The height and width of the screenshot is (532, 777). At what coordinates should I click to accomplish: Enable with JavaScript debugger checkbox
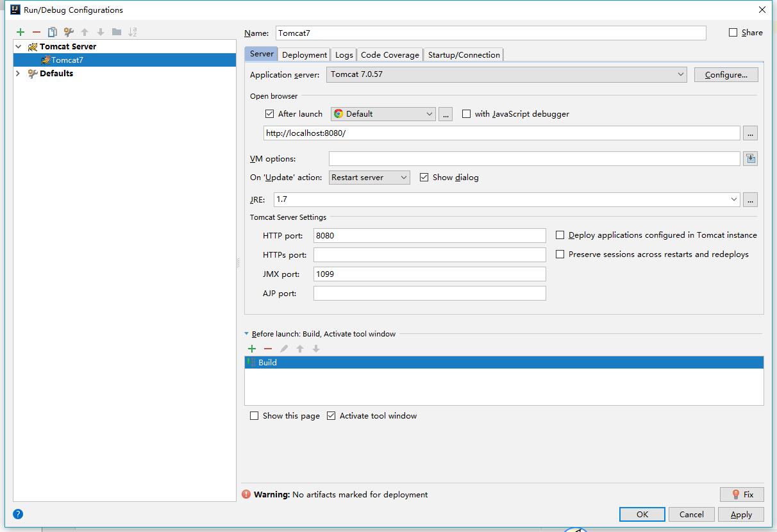tap(466, 114)
